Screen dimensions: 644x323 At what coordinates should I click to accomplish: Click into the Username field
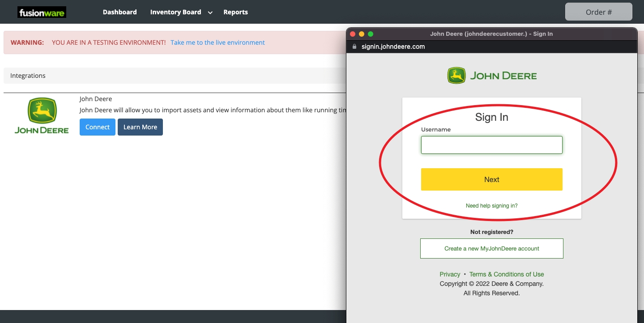click(x=491, y=145)
